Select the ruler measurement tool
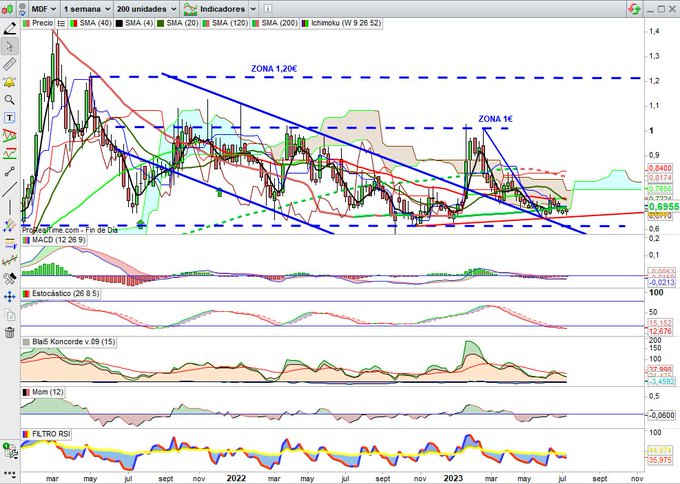This screenshot has width=680, height=484. 9,64
